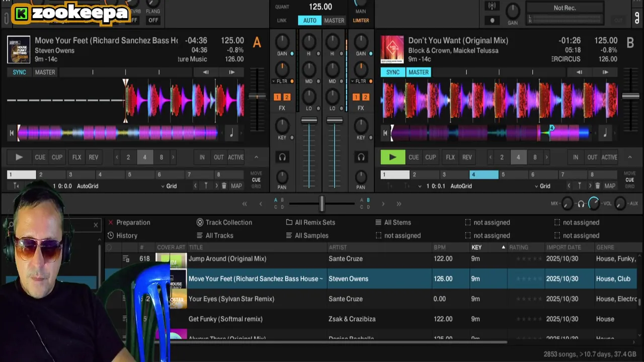Click the crossfader handle

[x=321, y=204]
